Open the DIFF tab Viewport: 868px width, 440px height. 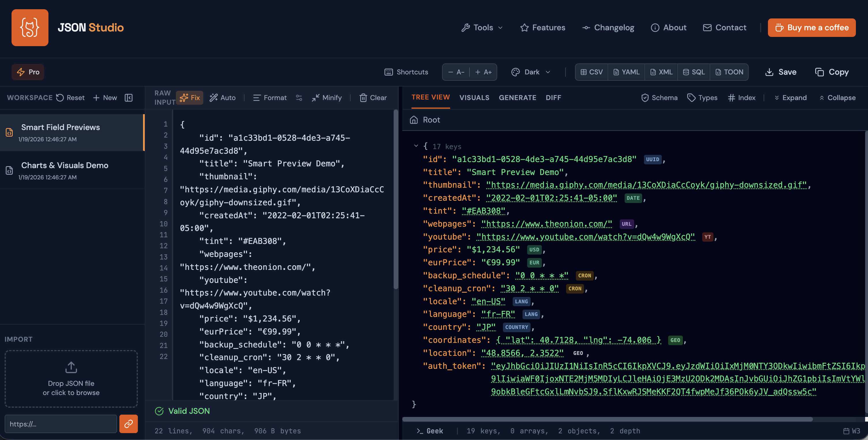click(x=553, y=98)
